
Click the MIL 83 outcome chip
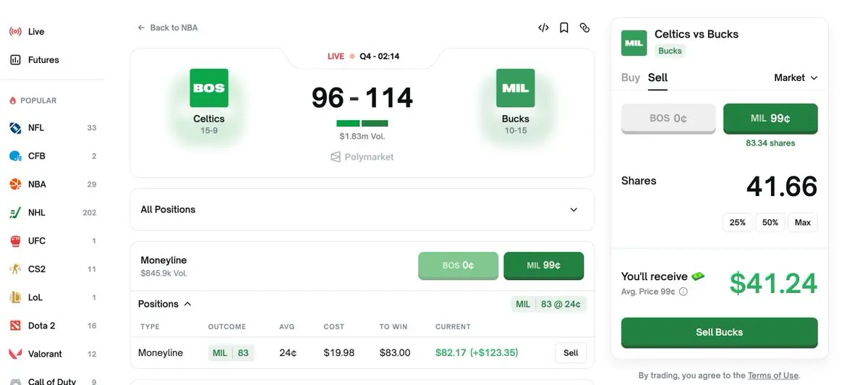coord(231,353)
